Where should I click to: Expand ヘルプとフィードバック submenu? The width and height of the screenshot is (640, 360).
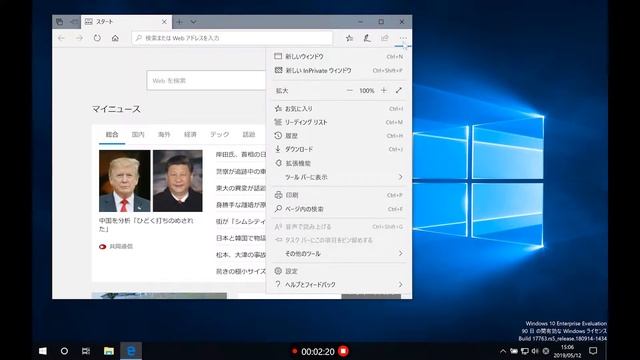click(339, 284)
